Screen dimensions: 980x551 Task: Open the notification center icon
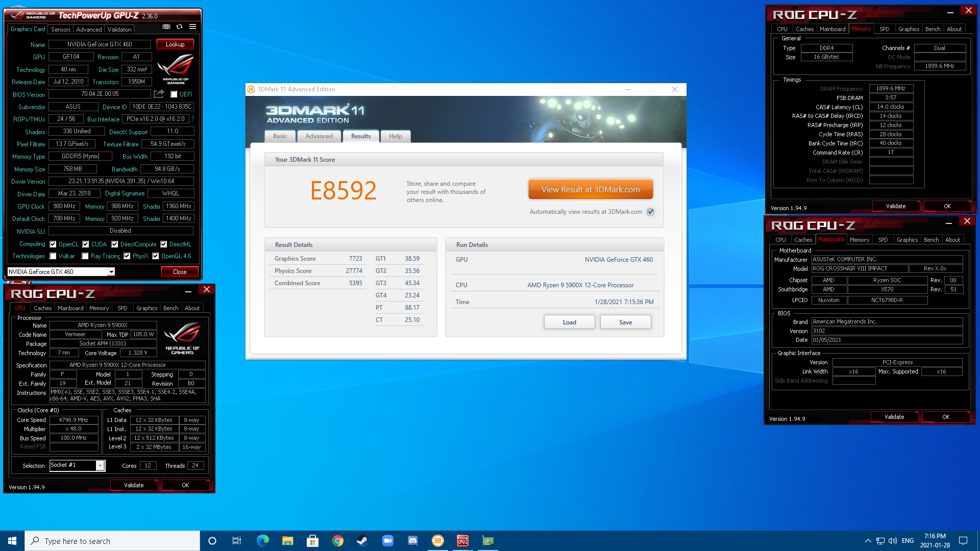coord(963,541)
